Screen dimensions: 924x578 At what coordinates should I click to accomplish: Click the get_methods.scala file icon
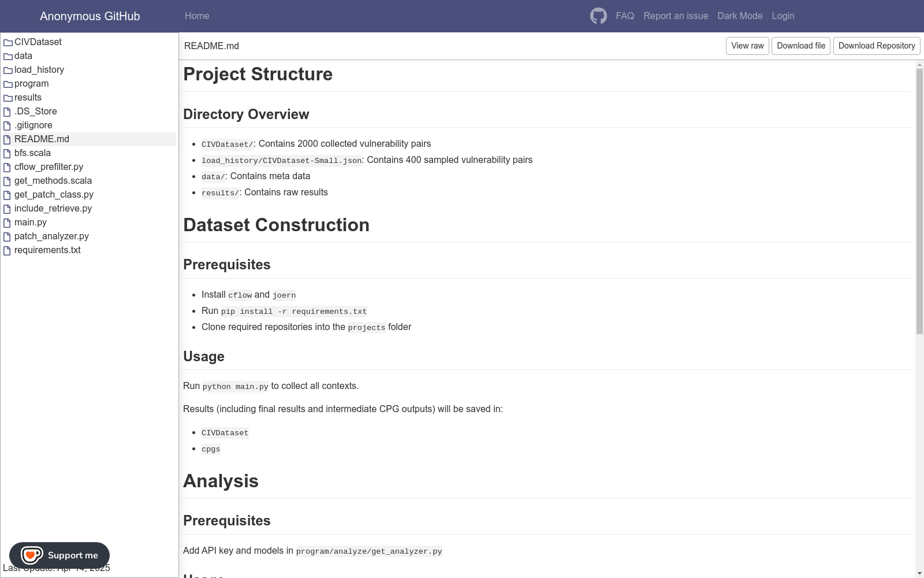pos(8,181)
